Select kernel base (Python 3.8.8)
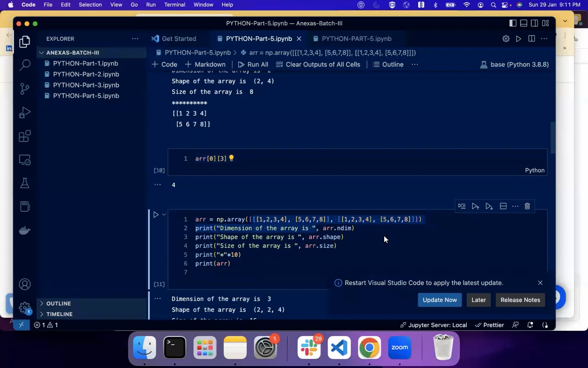 point(514,65)
